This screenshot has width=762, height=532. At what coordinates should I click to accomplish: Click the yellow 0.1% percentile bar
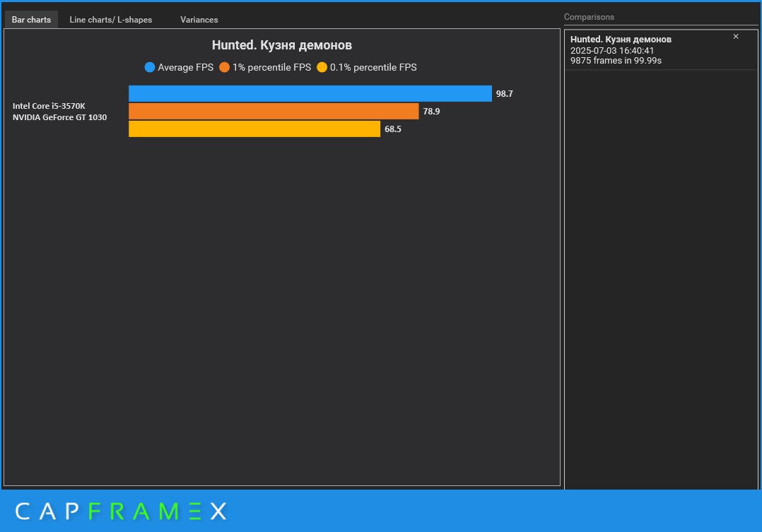(254, 129)
